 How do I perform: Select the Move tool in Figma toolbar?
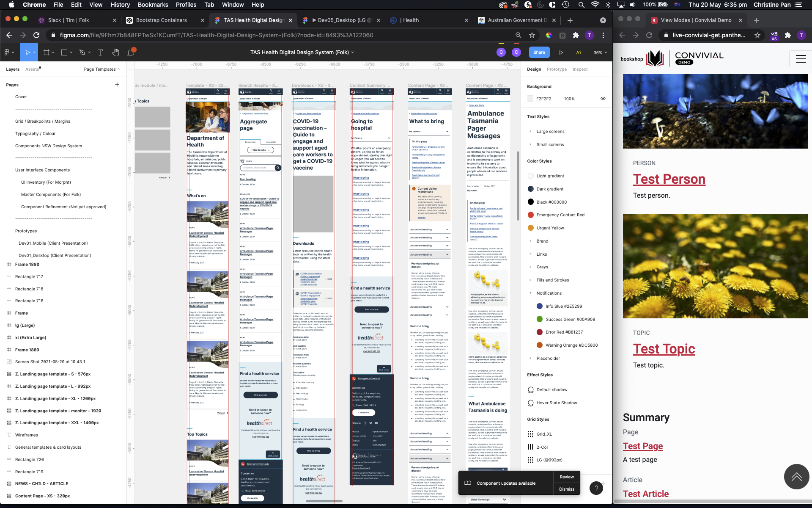pyautogui.click(x=27, y=52)
